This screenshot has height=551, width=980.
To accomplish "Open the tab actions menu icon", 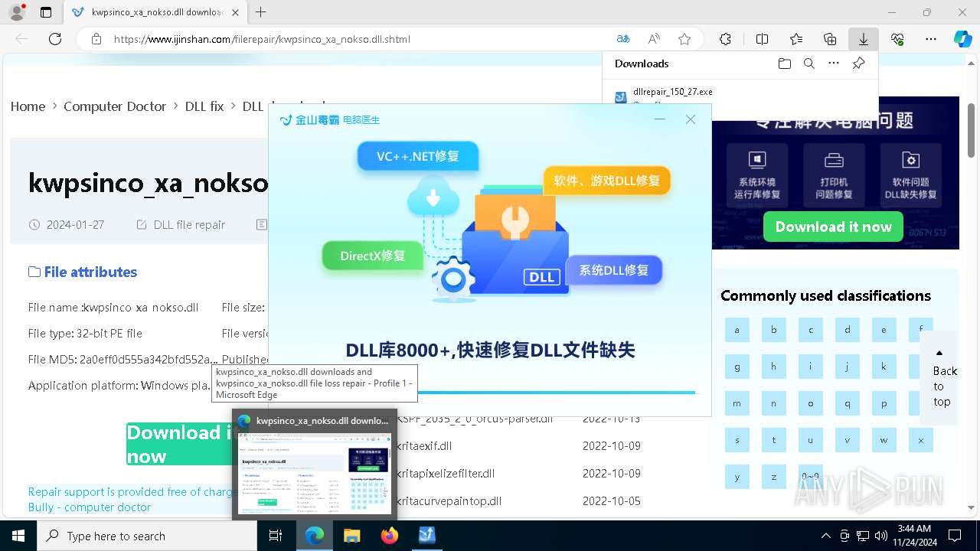I will tap(46, 12).
